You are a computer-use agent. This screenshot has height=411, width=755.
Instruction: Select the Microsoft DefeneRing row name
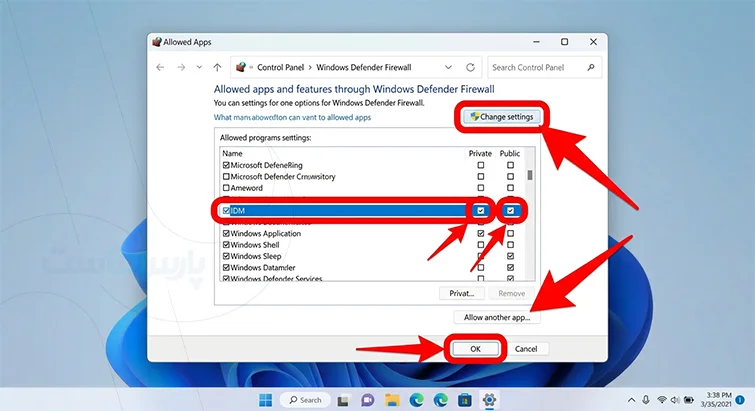[x=266, y=165]
